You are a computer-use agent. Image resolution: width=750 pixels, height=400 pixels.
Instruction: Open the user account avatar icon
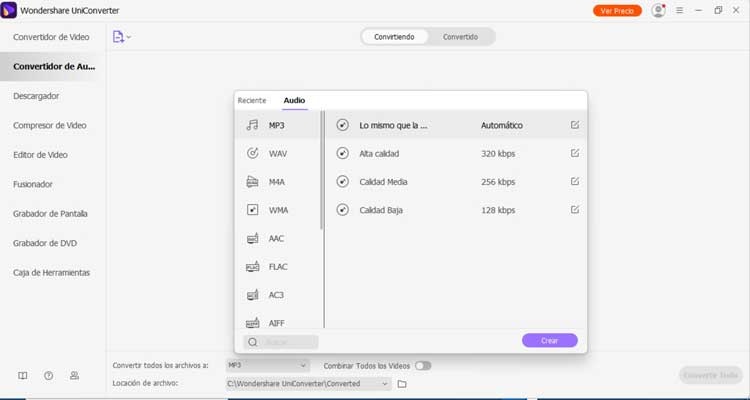[659, 11]
